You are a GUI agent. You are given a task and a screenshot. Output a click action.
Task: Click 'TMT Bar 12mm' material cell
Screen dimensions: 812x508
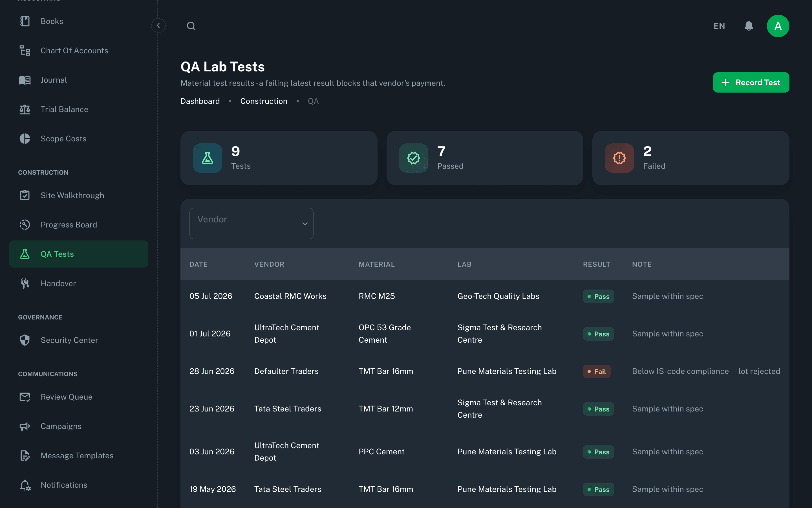pyautogui.click(x=386, y=409)
